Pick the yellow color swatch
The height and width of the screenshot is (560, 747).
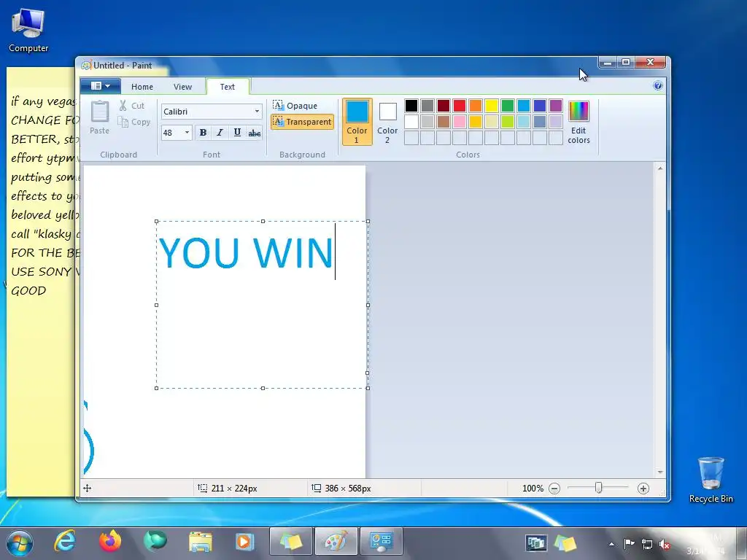tap(491, 105)
